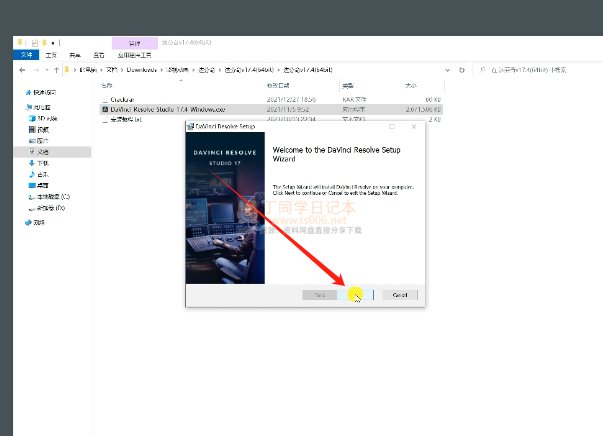The image size is (603, 436).
Task: Open the Downloads folder with blue arrow
Action: 43,162
